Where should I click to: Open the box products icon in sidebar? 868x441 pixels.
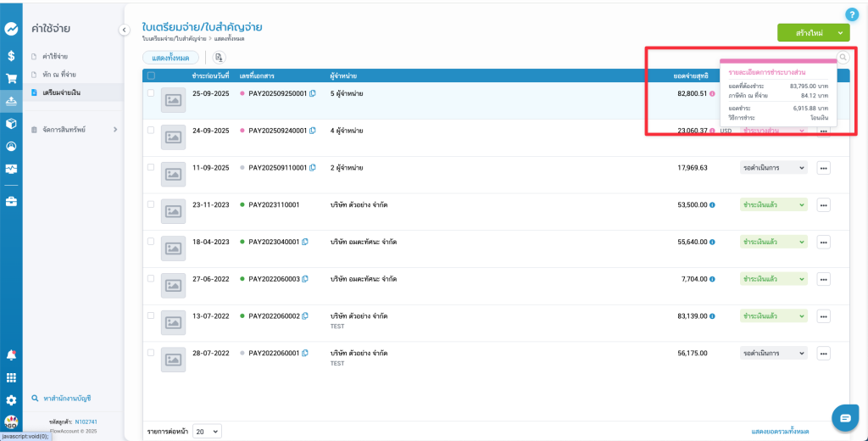11,124
